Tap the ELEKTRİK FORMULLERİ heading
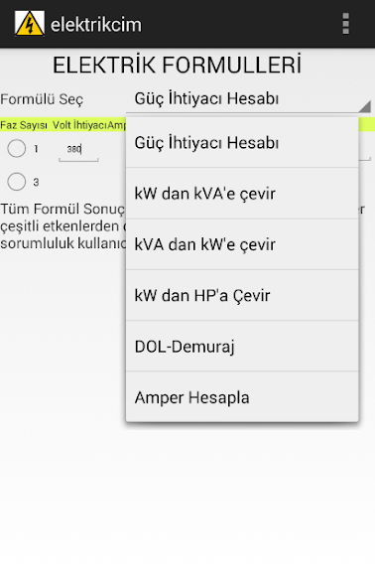The height and width of the screenshot is (588, 375). (x=177, y=66)
